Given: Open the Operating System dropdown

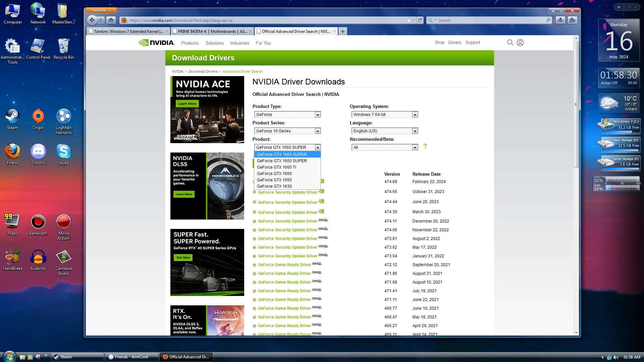Looking at the screenshot, I should click(385, 115).
